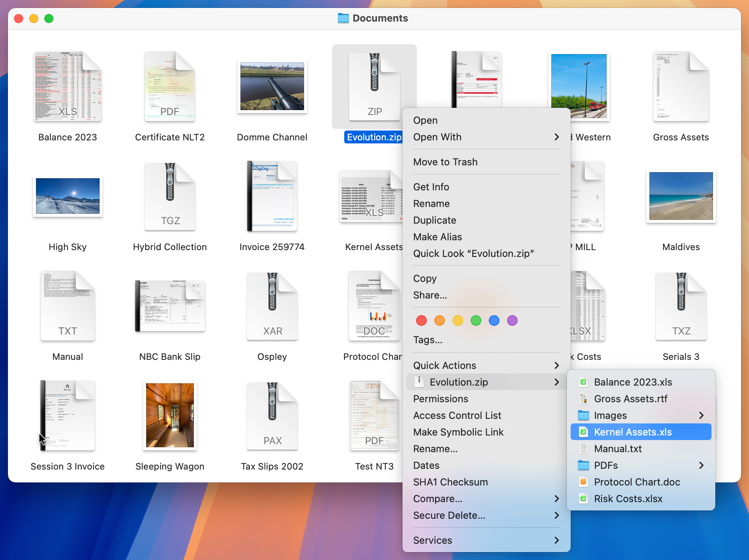The width and height of the screenshot is (749, 560).
Task: Choose Move to Trash
Action: pyautogui.click(x=487, y=162)
